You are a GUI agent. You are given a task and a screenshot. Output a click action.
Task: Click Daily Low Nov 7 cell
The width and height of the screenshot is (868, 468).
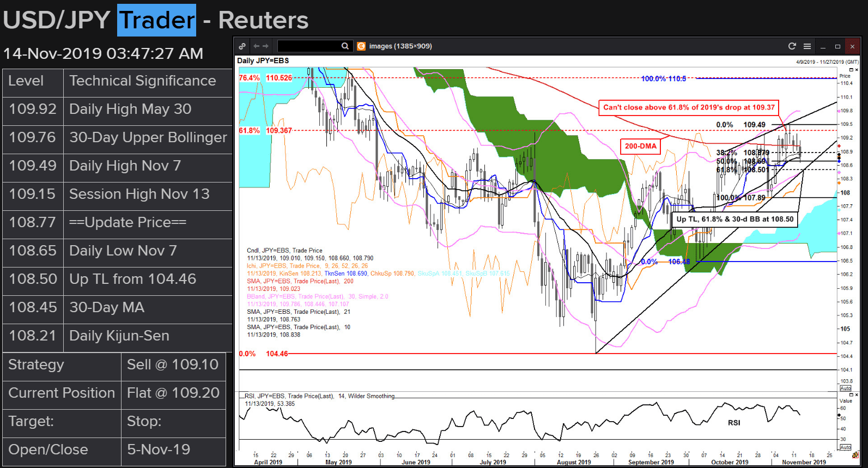[x=148, y=253]
